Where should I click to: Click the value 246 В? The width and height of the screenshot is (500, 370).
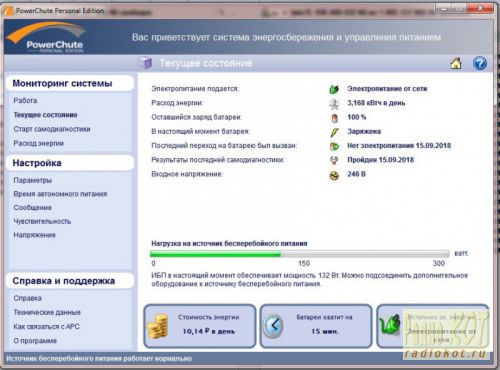pyautogui.click(x=356, y=174)
